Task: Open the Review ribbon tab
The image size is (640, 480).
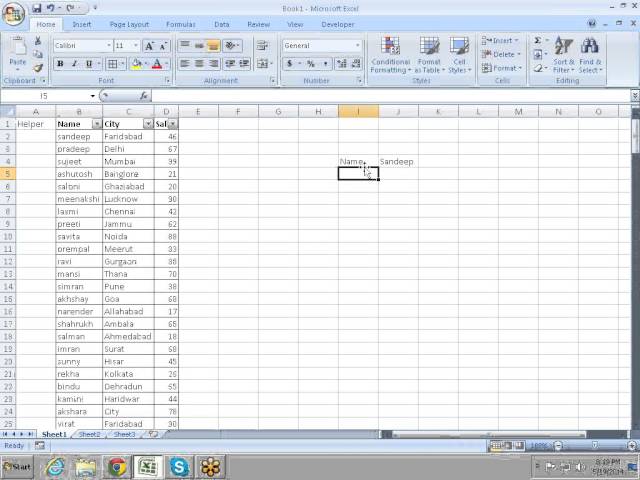Action: [258, 24]
